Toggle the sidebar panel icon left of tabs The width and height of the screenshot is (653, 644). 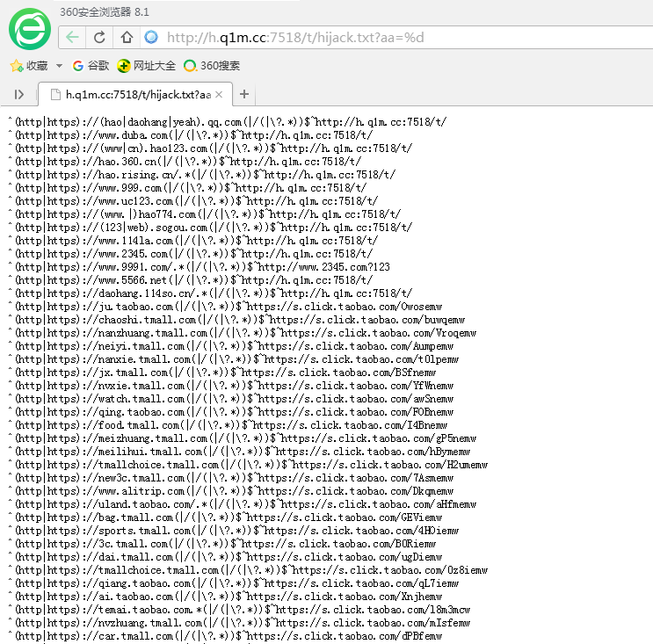19,95
